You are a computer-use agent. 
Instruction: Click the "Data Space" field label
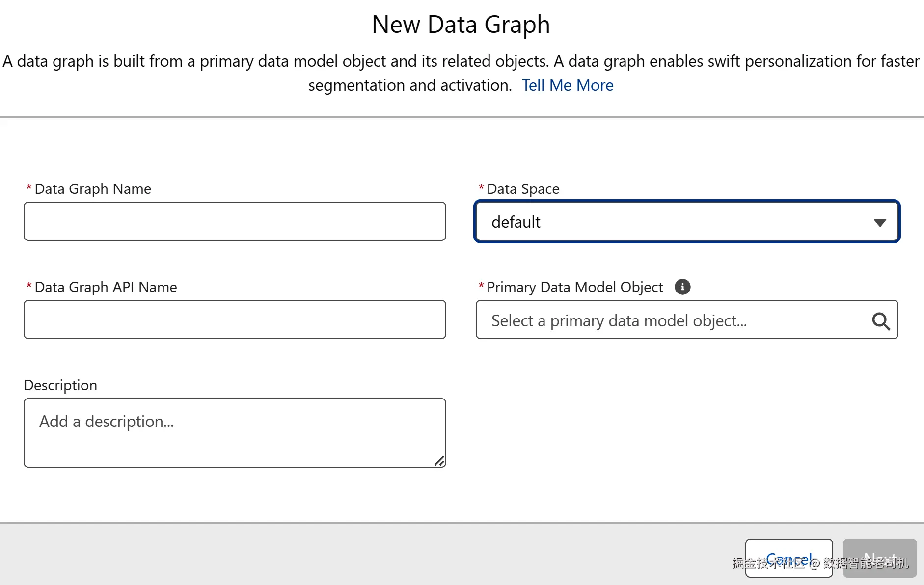(523, 189)
